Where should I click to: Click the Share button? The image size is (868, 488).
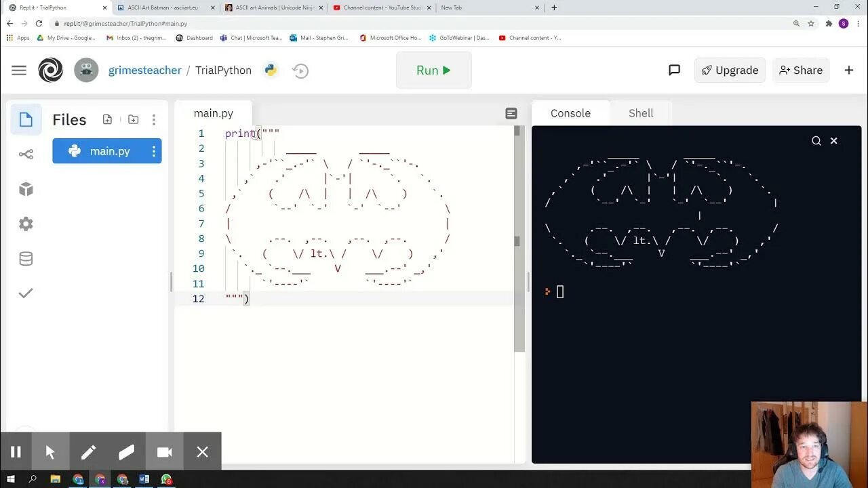(801, 70)
